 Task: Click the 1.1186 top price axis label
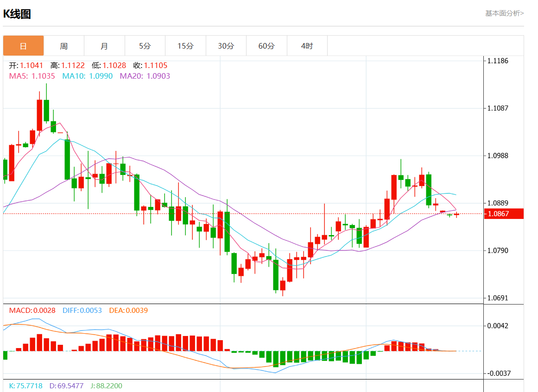click(498, 61)
